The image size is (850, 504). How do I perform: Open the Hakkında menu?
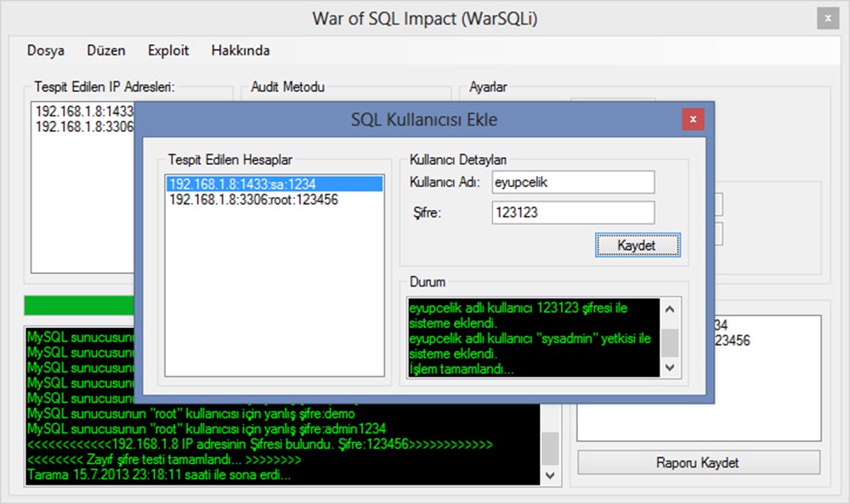tap(241, 50)
